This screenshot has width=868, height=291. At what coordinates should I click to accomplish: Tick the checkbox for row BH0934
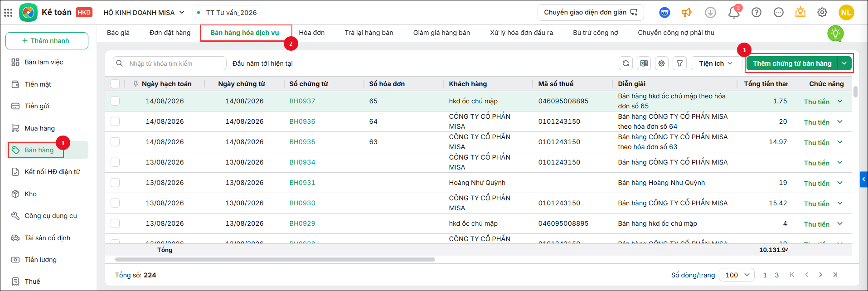115,162
